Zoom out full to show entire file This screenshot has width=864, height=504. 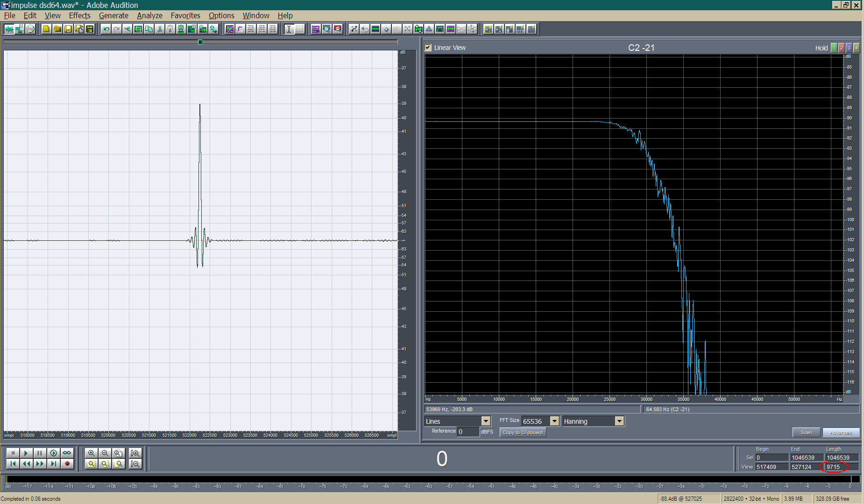[119, 453]
